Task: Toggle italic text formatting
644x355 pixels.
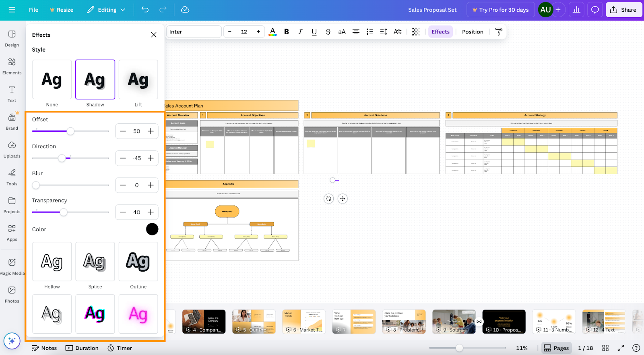Action: pyautogui.click(x=300, y=32)
